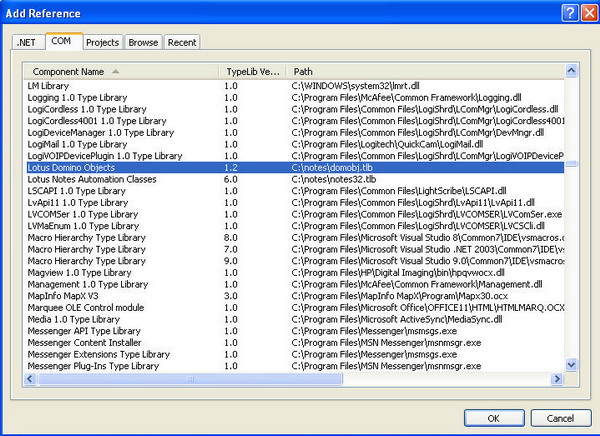This screenshot has width=600, height=436.
Task: Click version 3.0 of MapInfo MapX
Action: (x=231, y=296)
